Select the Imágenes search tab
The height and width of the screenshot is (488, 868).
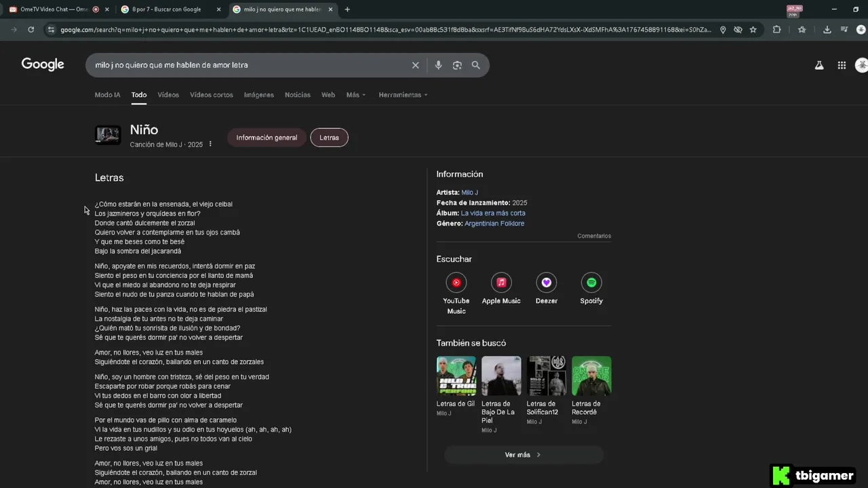pyautogui.click(x=259, y=95)
